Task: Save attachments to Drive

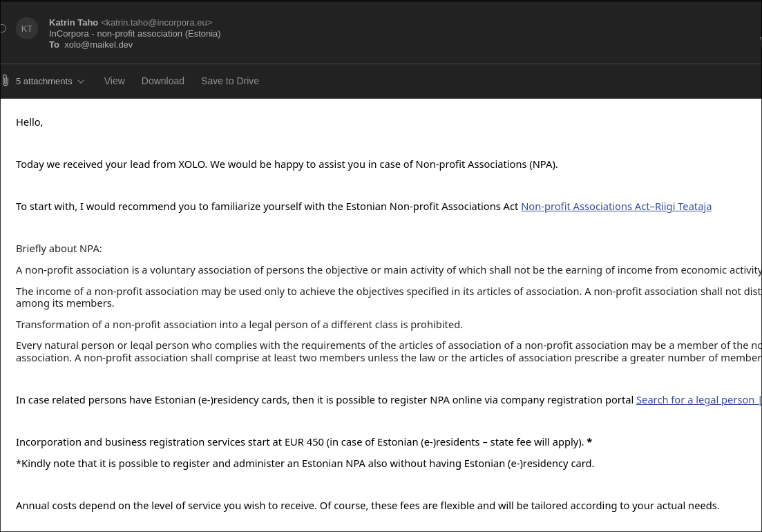Action: pyautogui.click(x=229, y=81)
